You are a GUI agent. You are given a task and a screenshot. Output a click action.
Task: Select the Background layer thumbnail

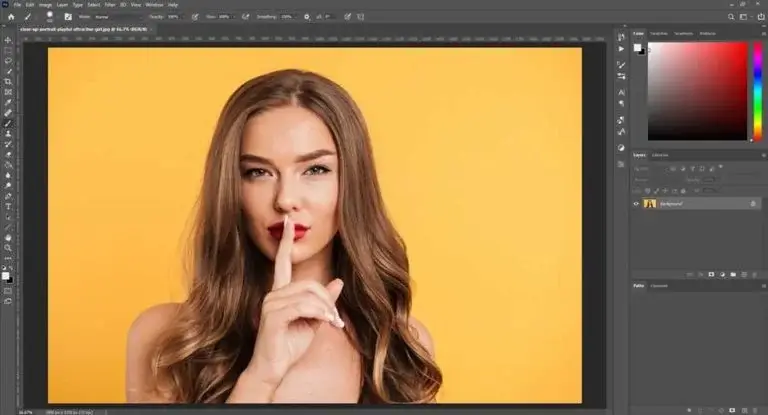[x=650, y=204]
